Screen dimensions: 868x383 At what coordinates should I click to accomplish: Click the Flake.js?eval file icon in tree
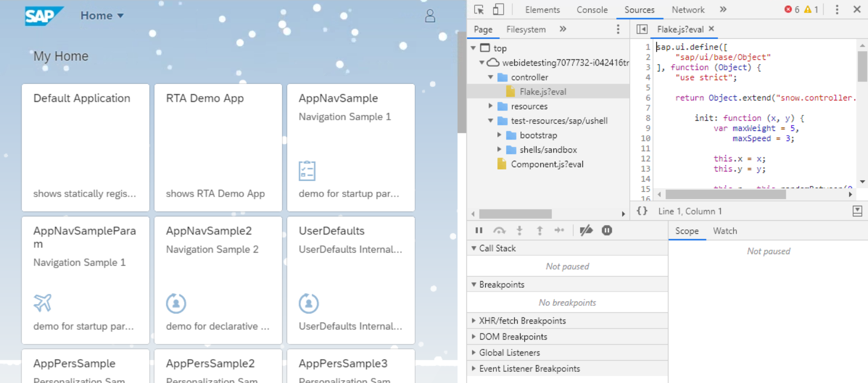510,92
